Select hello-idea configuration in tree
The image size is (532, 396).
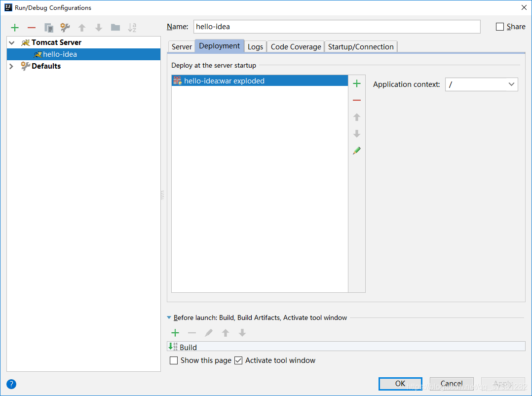coord(83,54)
